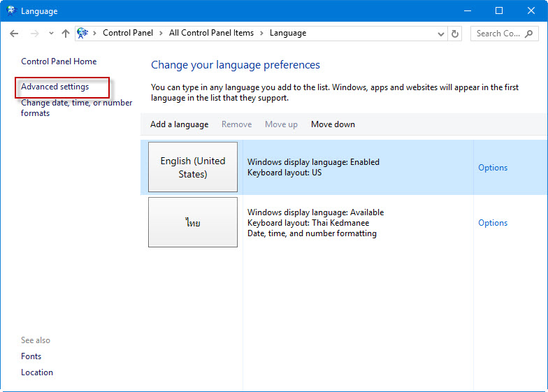Expand chevron before Control Panel breadcrumb
The height and width of the screenshot is (392, 548).
pos(94,34)
